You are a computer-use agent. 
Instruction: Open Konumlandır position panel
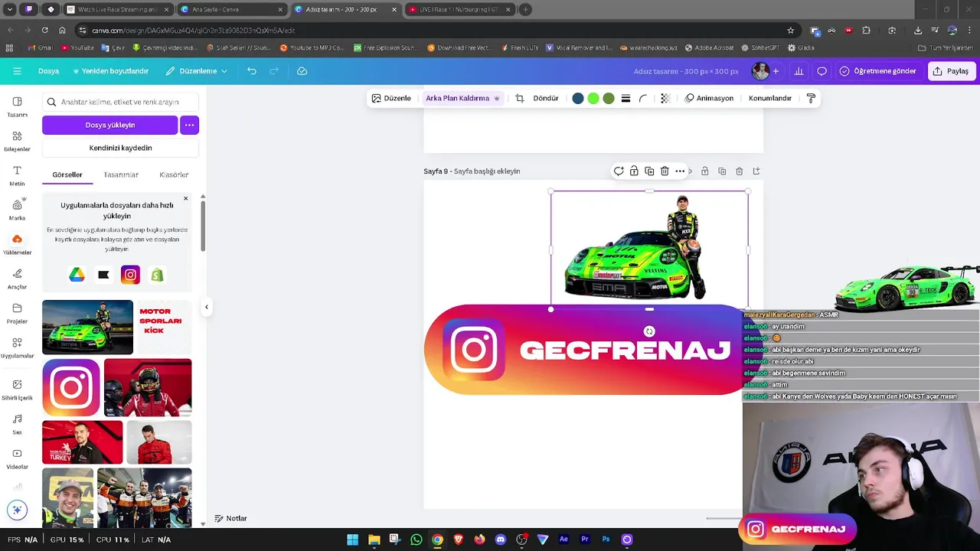(770, 98)
